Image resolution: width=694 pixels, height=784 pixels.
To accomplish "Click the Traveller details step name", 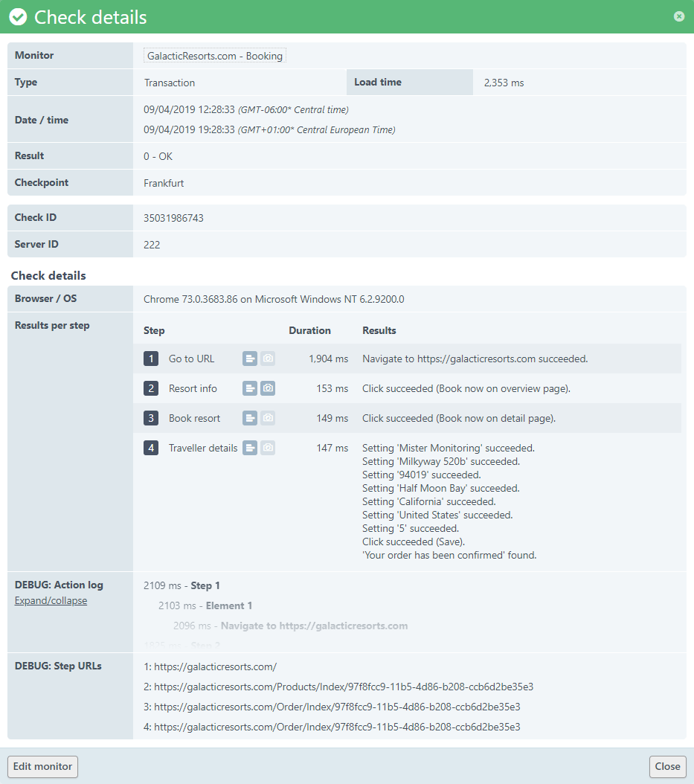I will [x=203, y=448].
